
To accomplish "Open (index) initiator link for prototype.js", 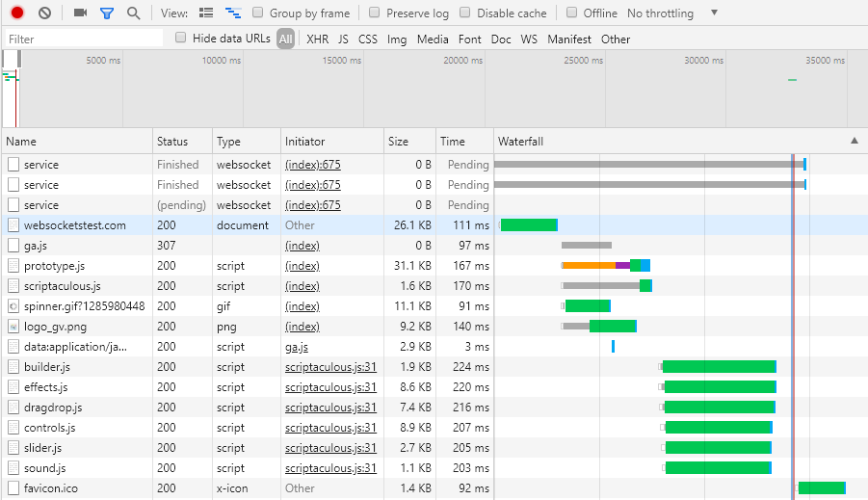I will pyautogui.click(x=302, y=266).
